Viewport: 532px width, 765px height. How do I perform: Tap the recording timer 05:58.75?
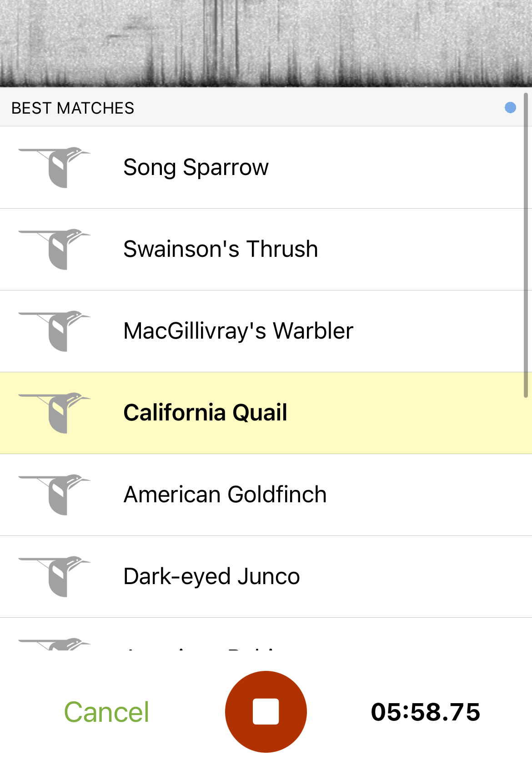click(x=426, y=712)
